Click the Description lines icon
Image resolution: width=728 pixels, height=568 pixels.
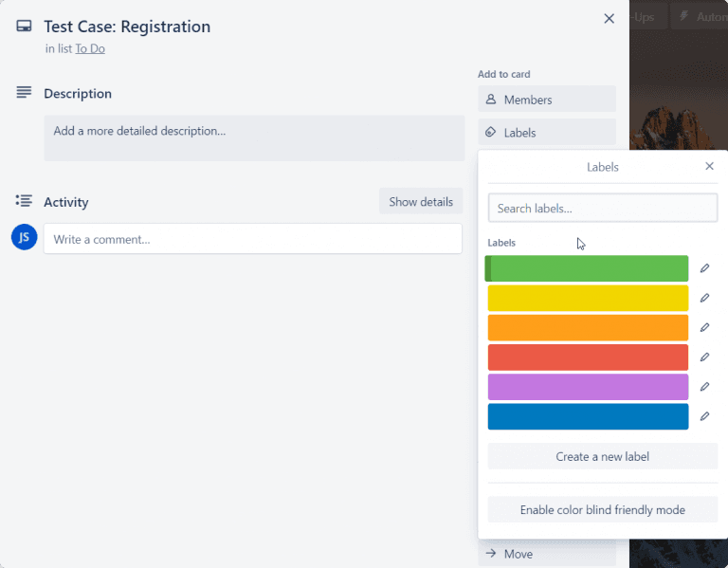(24, 92)
